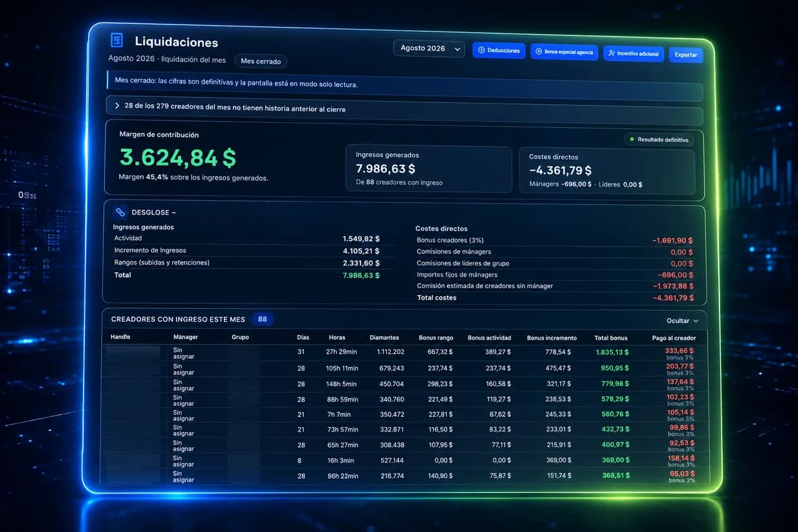Click the Bonus especial agencia button
The width and height of the screenshot is (798, 532).
tap(564, 52)
